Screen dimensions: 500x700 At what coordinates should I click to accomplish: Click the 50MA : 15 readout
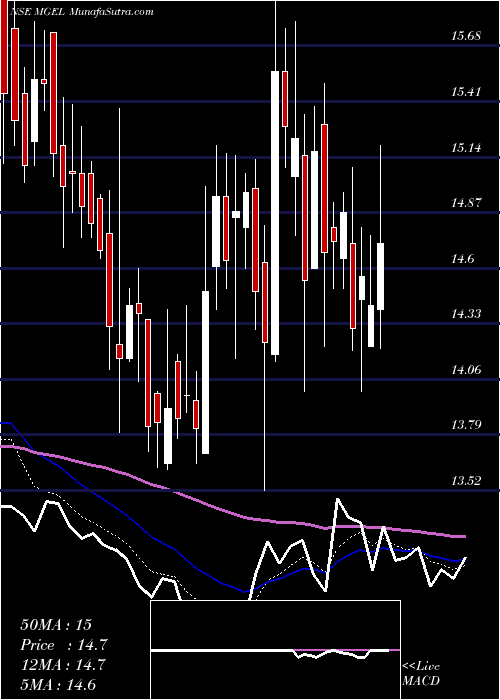pyautogui.click(x=56, y=625)
